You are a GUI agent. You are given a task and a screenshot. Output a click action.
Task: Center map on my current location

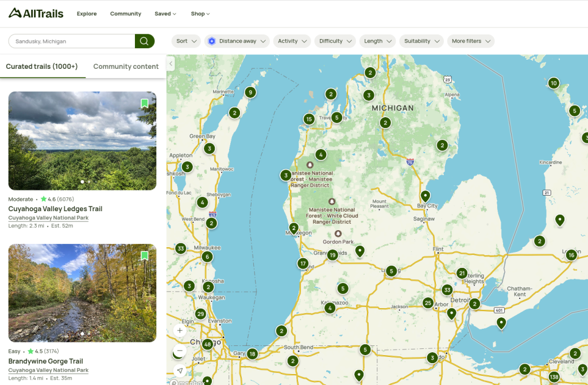pos(180,371)
